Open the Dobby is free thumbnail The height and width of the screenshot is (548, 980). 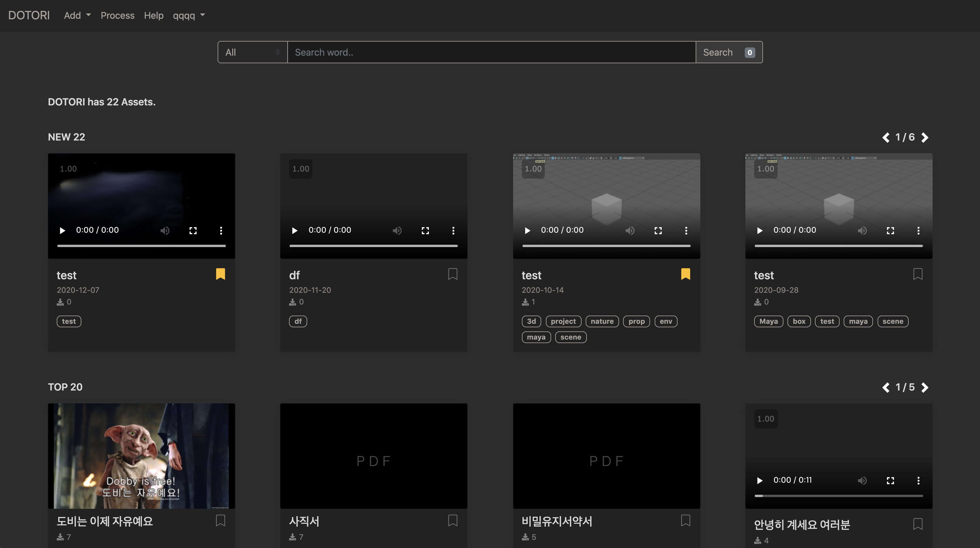pos(142,456)
